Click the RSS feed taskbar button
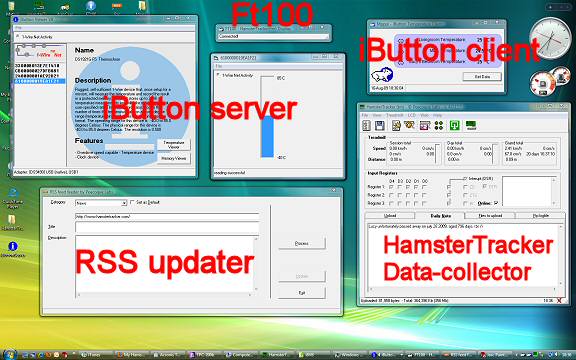Viewport: 576px width, 360px height. point(458,355)
